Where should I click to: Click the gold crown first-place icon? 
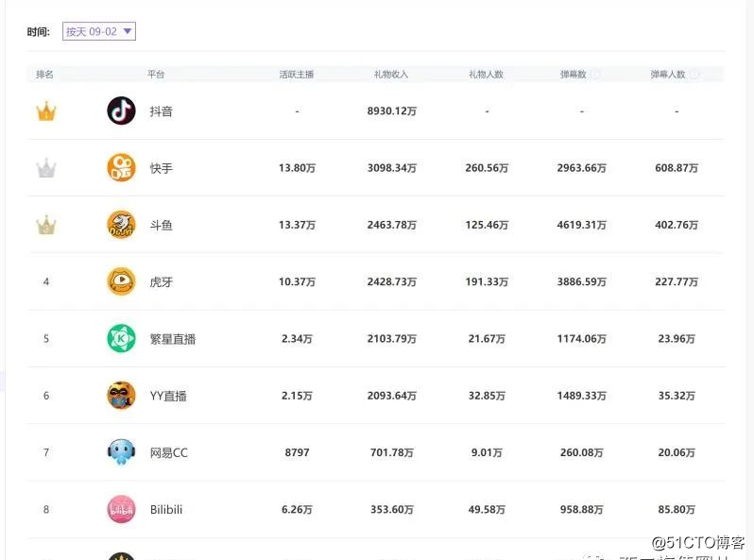pos(46,111)
